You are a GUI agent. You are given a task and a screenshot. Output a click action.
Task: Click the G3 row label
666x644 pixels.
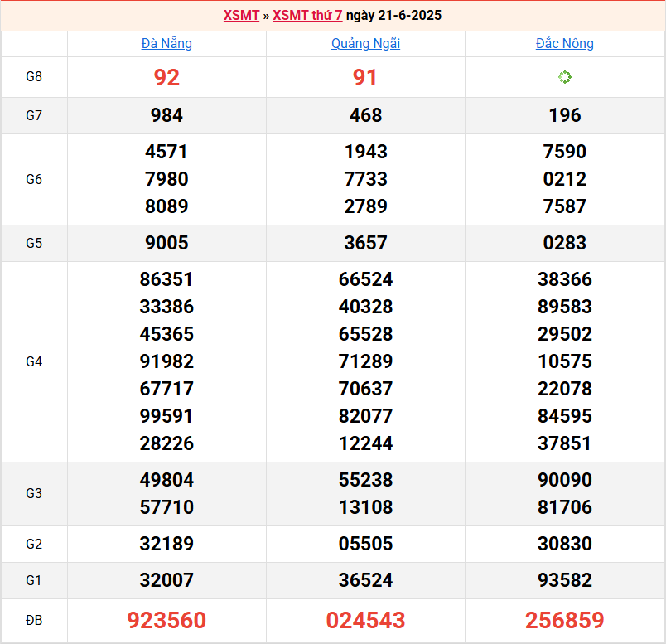(x=34, y=493)
